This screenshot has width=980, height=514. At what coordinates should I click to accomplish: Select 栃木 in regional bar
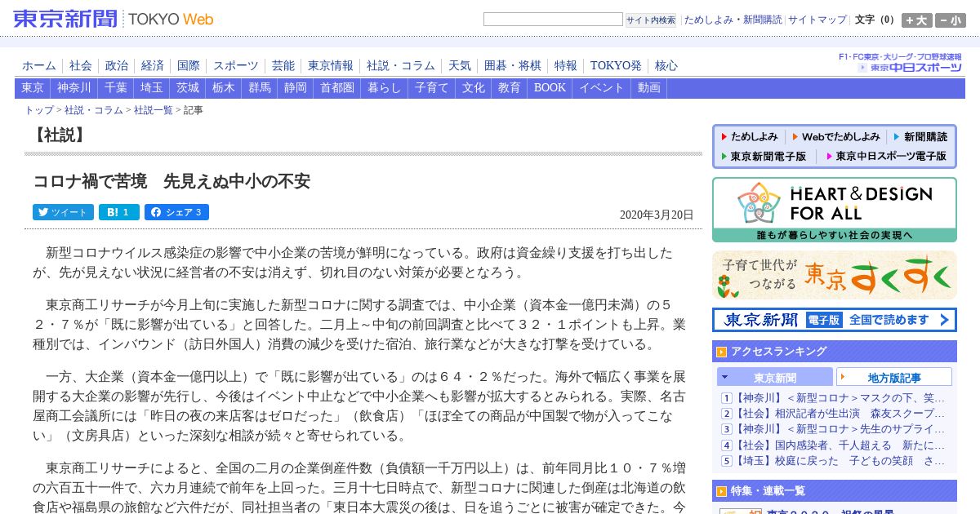click(x=224, y=88)
